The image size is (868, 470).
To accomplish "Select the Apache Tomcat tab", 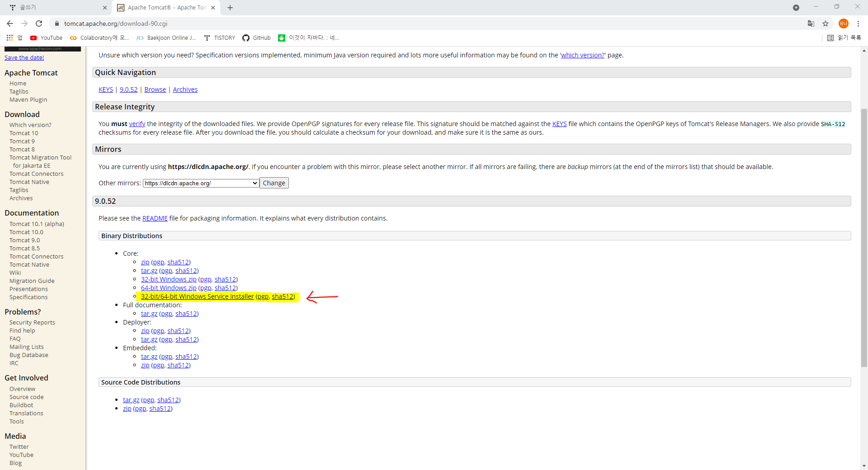I will coord(166,8).
